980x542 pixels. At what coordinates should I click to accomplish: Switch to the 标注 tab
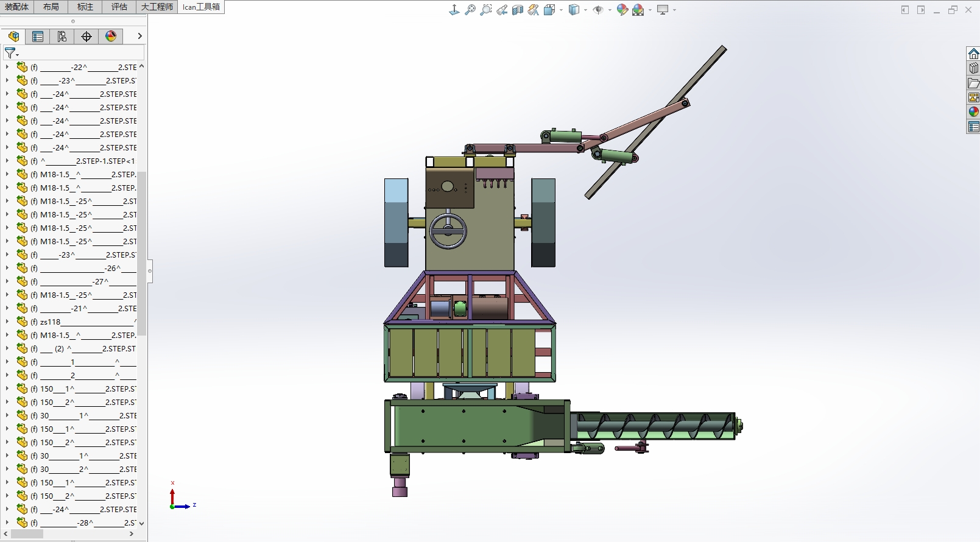click(85, 7)
